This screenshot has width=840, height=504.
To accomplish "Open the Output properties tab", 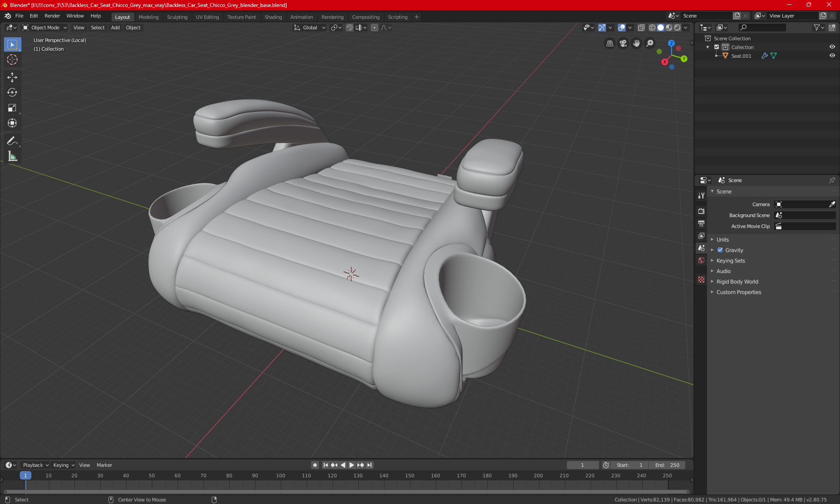I will coord(701,224).
